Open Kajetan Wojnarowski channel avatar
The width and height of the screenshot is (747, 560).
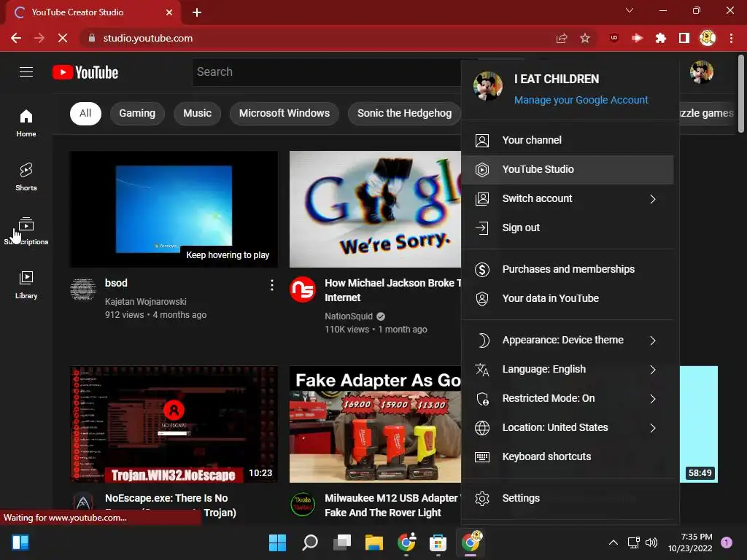[83, 289]
